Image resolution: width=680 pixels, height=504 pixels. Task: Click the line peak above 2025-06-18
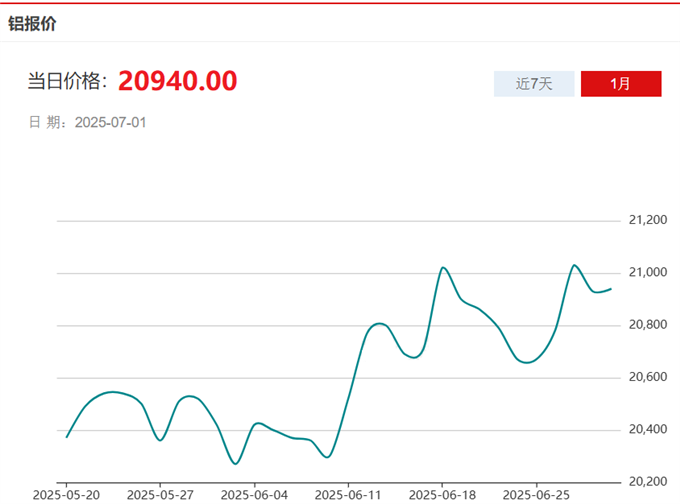443,267
